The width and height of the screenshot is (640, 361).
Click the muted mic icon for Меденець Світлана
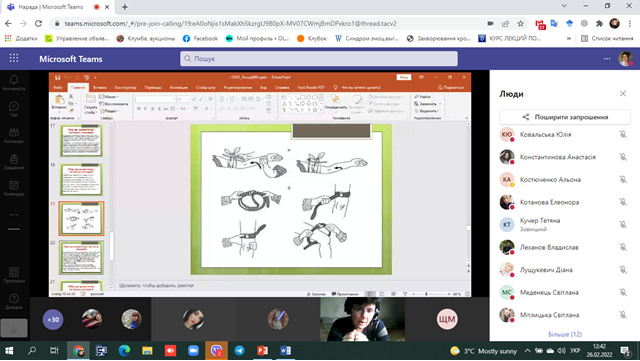coord(622,292)
